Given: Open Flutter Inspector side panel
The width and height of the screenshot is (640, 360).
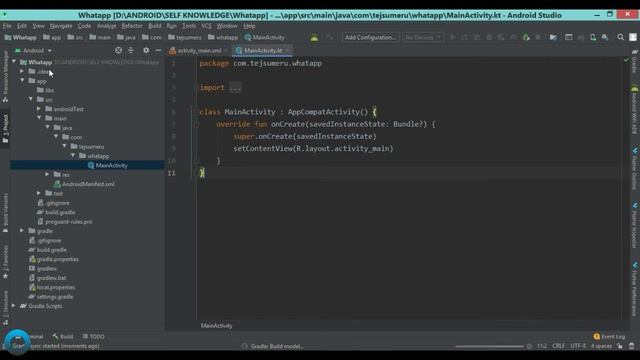Looking at the screenshot, I should 634,226.
